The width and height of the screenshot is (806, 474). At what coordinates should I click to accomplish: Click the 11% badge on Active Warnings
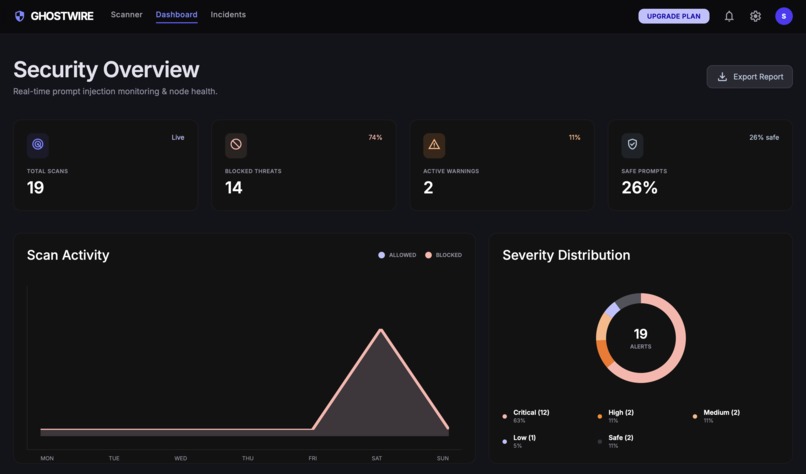click(574, 137)
